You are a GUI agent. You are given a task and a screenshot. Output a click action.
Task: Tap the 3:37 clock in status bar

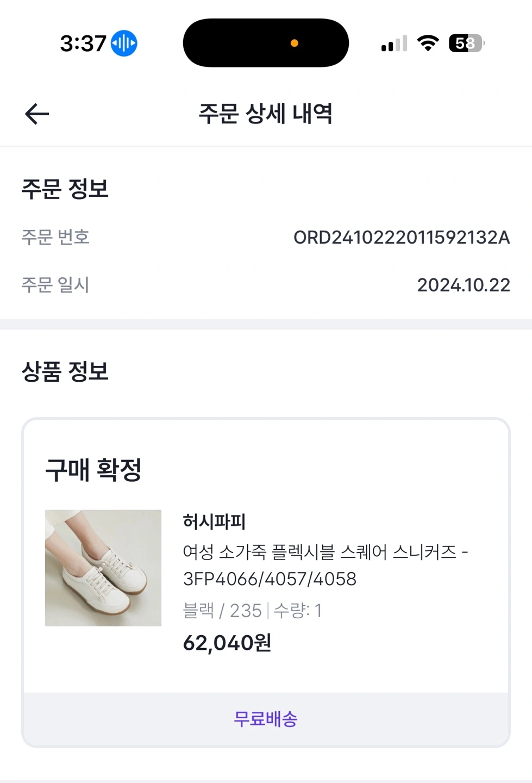pos(83,43)
